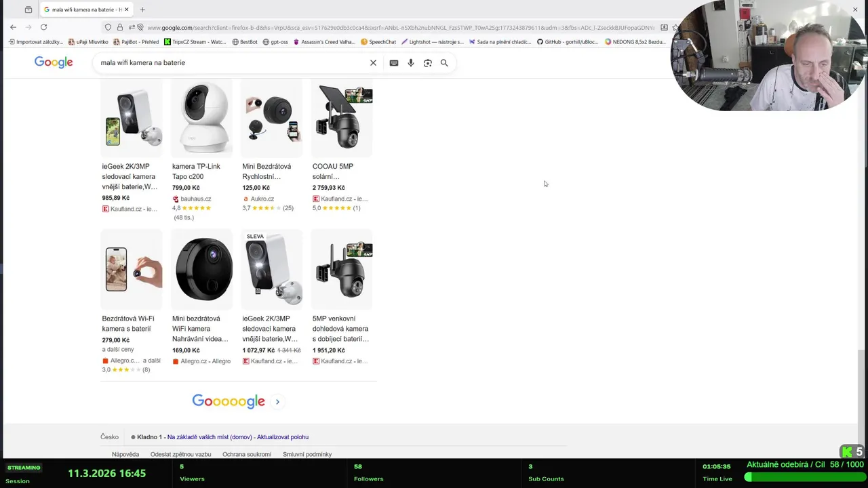868x488 pixels.
Task: Open a new browser tab
Action: pos(142,9)
